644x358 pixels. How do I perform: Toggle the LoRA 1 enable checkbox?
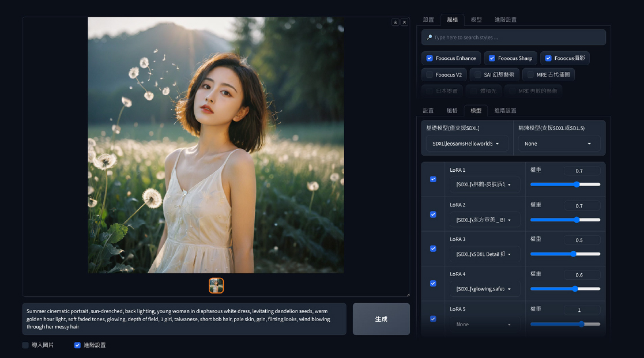pos(433,179)
